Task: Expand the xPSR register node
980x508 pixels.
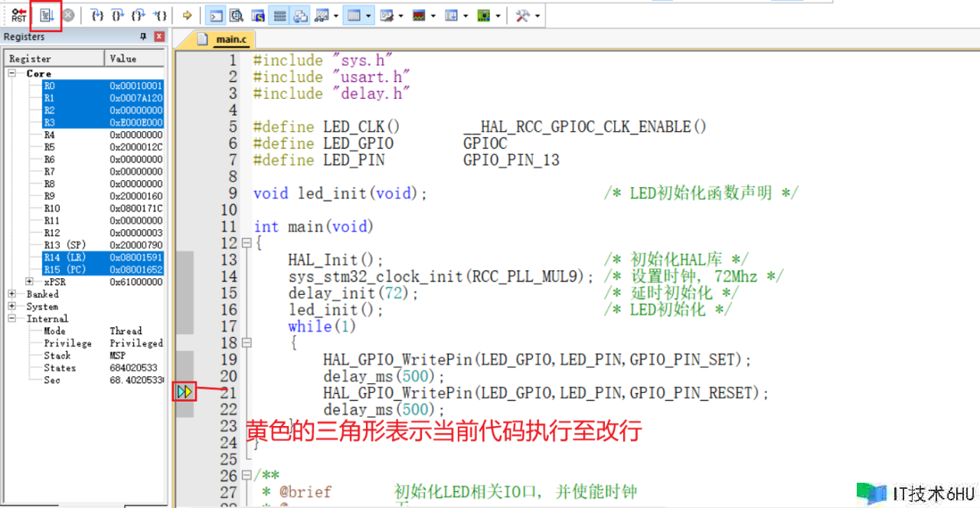Action: pos(30,282)
